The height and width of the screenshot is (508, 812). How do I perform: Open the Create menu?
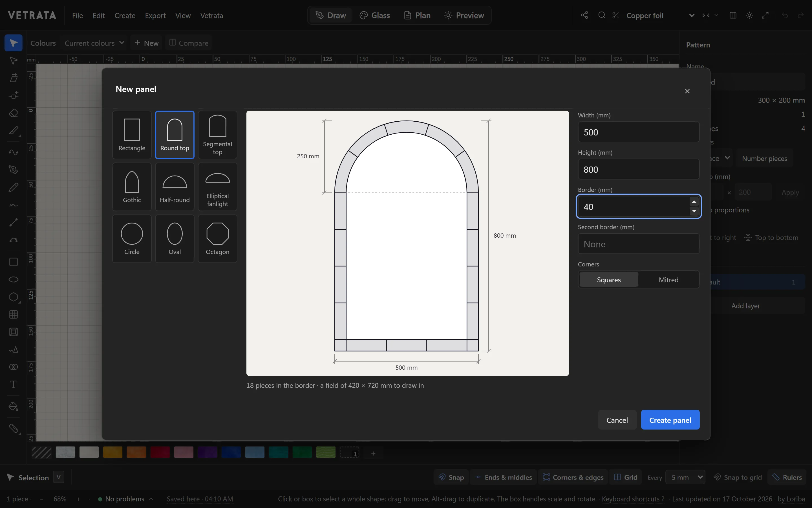[x=125, y=16]
